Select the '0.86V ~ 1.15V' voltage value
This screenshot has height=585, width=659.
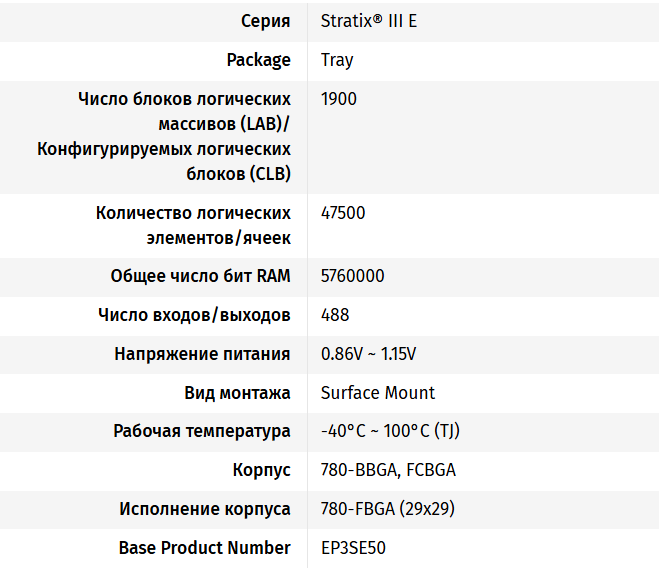369,354
